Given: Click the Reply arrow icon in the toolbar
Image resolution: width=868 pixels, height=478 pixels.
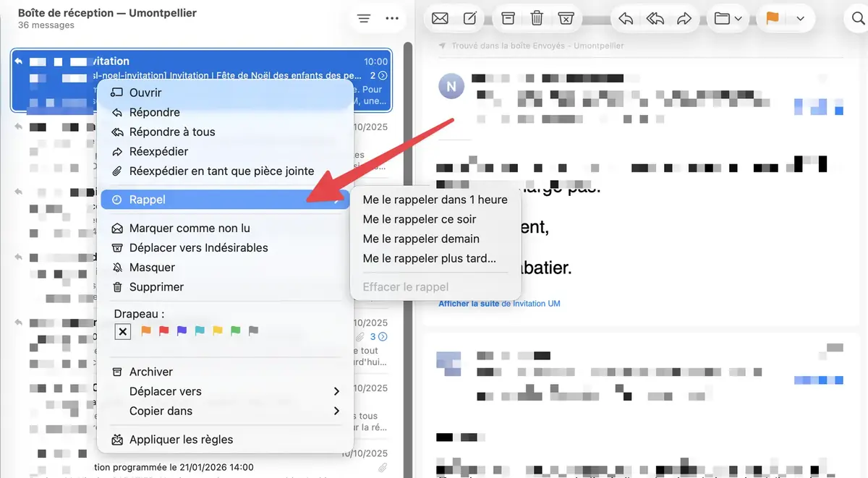Looking at the screenshot, I should pyautogui.click(x=625, y=17).
